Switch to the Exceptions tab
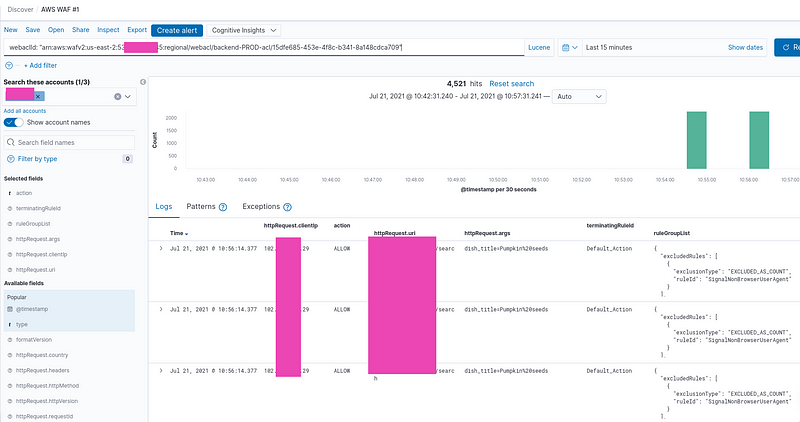 (261, 207)
